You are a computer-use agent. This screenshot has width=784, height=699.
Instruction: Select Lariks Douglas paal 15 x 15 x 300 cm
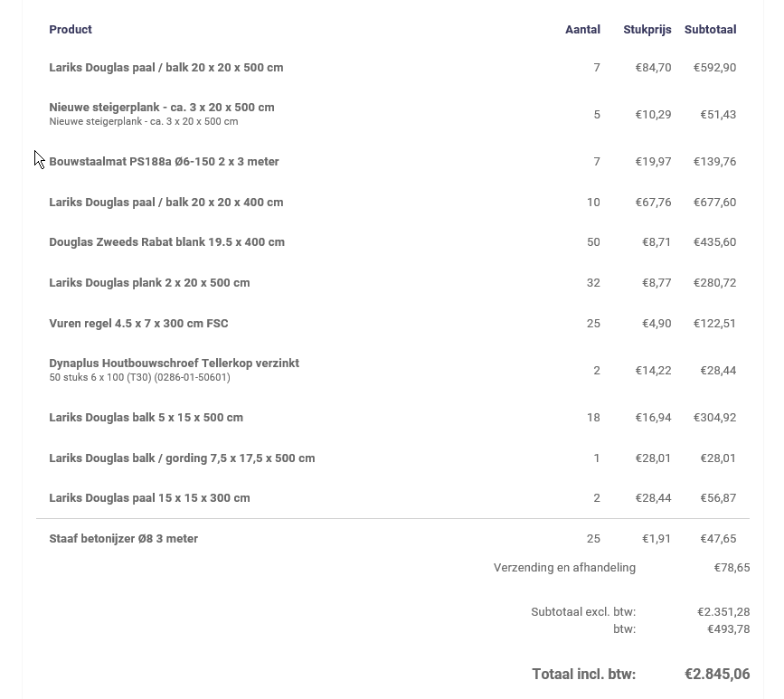click(x=149, y=498)
